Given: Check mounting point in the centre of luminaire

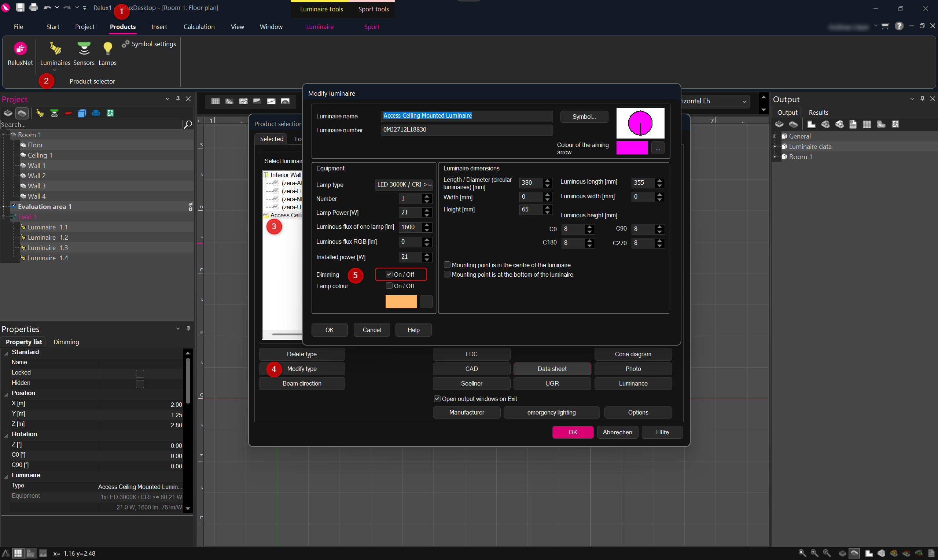Looking at the screenshot, I should (447, 265).
